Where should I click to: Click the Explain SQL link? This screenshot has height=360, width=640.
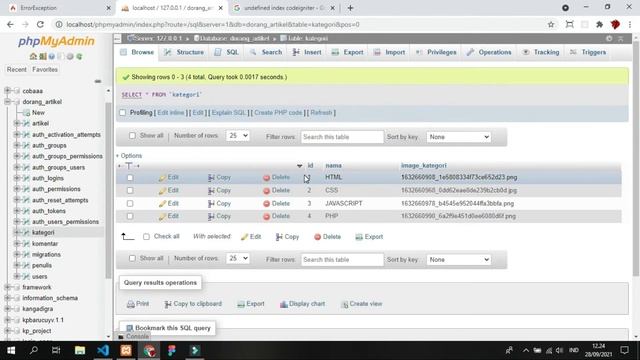[229, 113]
